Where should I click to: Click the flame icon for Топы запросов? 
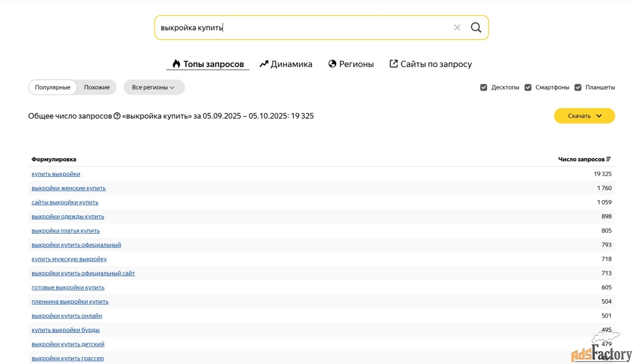(176, 64)
